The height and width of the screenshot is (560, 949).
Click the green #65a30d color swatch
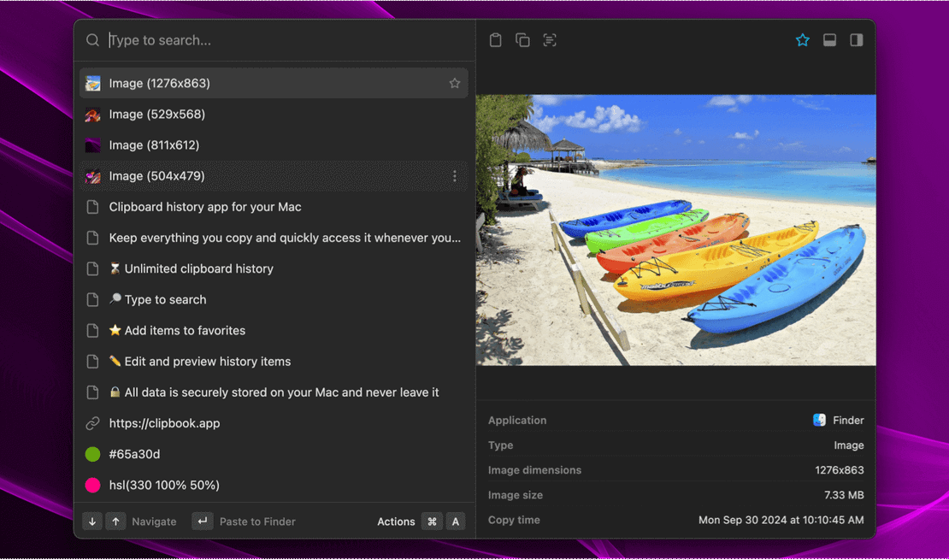coord(92,454)
